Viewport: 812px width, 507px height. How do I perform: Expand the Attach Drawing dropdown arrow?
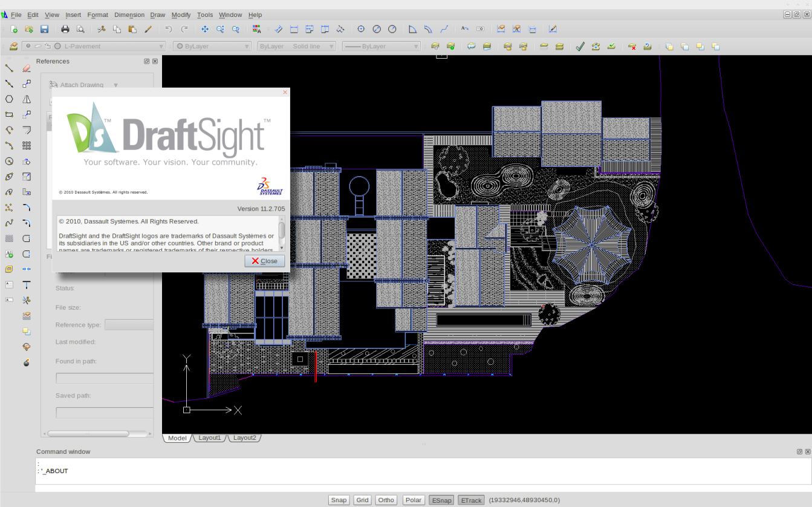[x=116, y=85]
